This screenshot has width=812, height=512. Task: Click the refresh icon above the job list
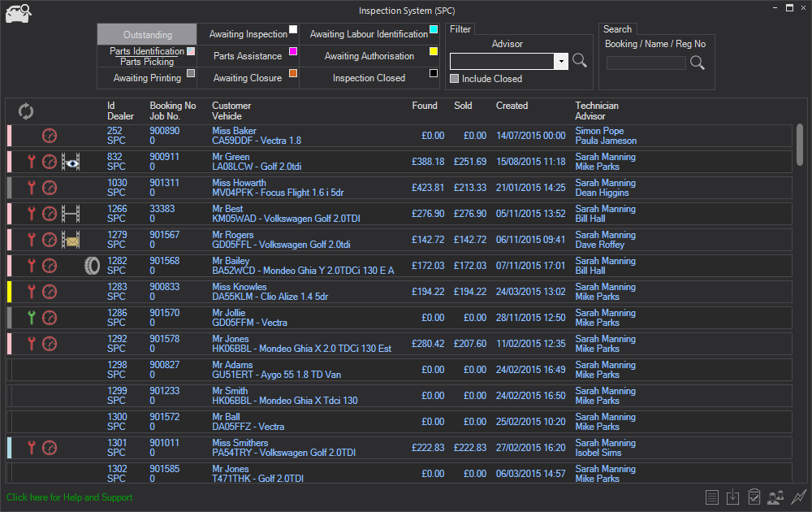(27, 111)
